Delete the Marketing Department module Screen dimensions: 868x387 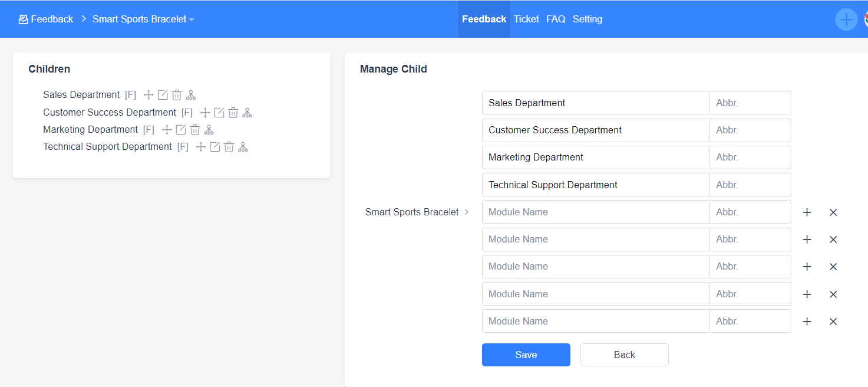pos(195,130)
